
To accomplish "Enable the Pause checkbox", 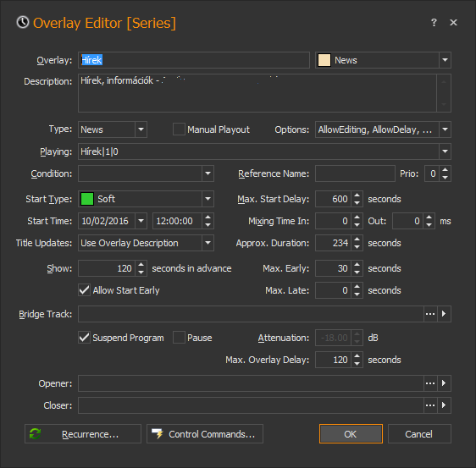I will click(x=179, y=338).
